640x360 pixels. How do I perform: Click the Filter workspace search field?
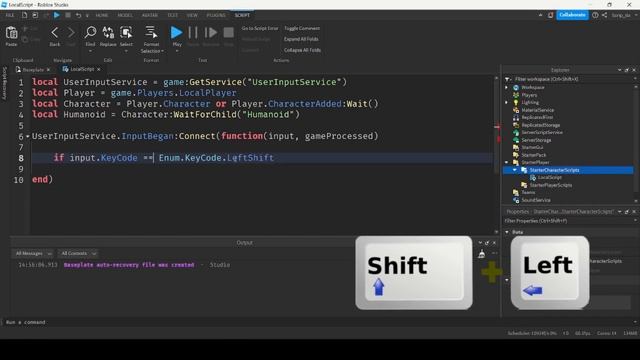click(x=571, y=79)
